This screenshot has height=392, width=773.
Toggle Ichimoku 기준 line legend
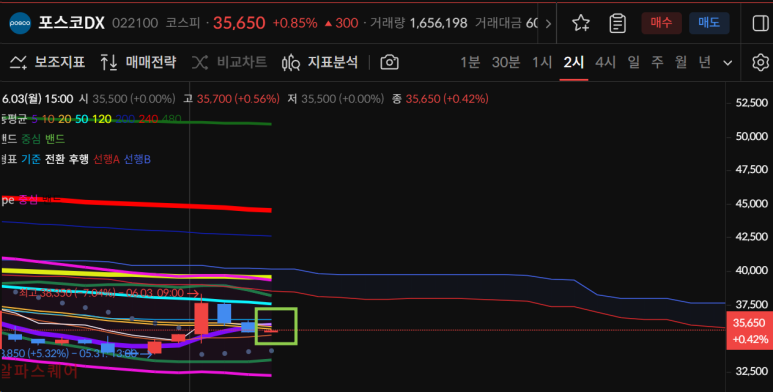(31, 159)
